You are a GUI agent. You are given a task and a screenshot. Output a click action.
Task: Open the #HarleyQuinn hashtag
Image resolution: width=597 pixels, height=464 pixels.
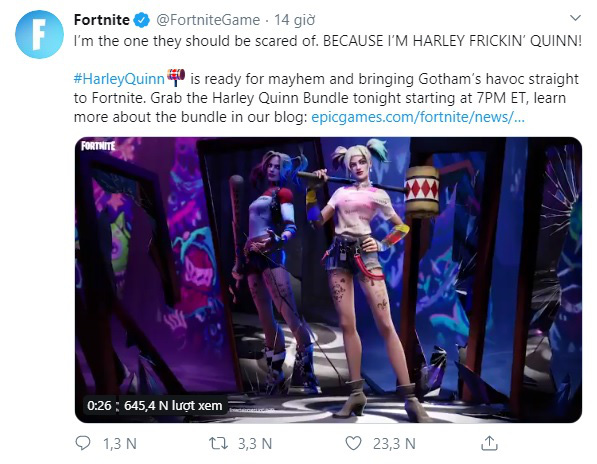[119, 79]
